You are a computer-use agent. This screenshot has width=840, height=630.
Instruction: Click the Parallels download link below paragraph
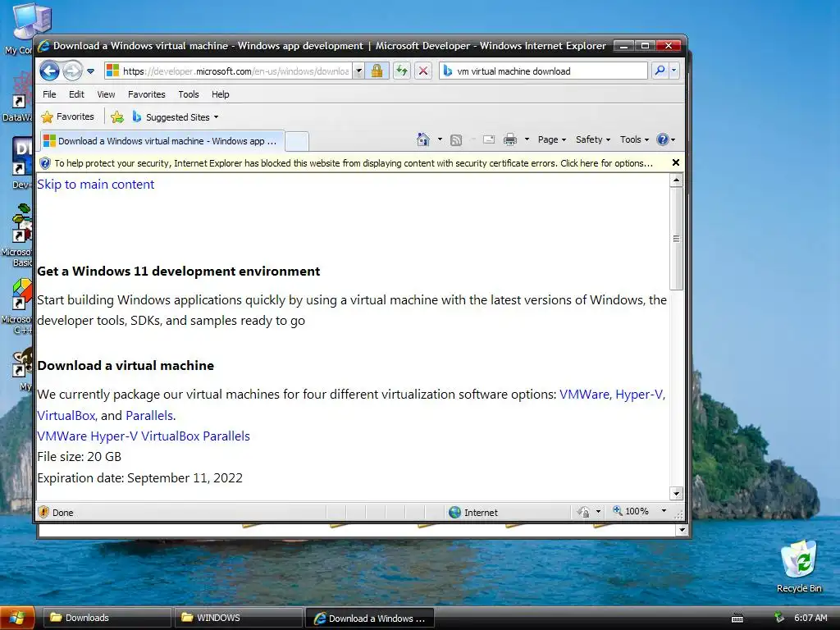coord(226,436)
